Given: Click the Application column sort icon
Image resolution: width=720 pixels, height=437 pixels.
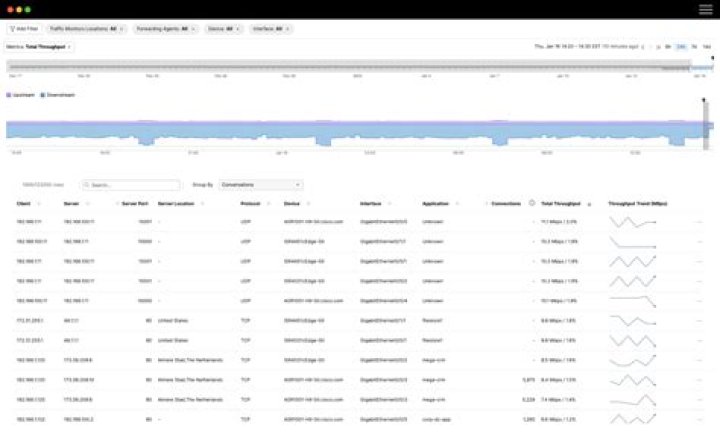Looking at the screenshot, I should coord(457,204).
